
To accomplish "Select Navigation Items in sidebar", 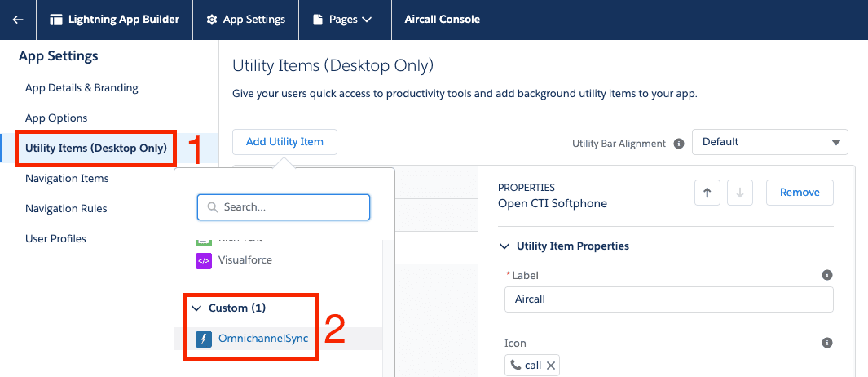I will [67, 179].
